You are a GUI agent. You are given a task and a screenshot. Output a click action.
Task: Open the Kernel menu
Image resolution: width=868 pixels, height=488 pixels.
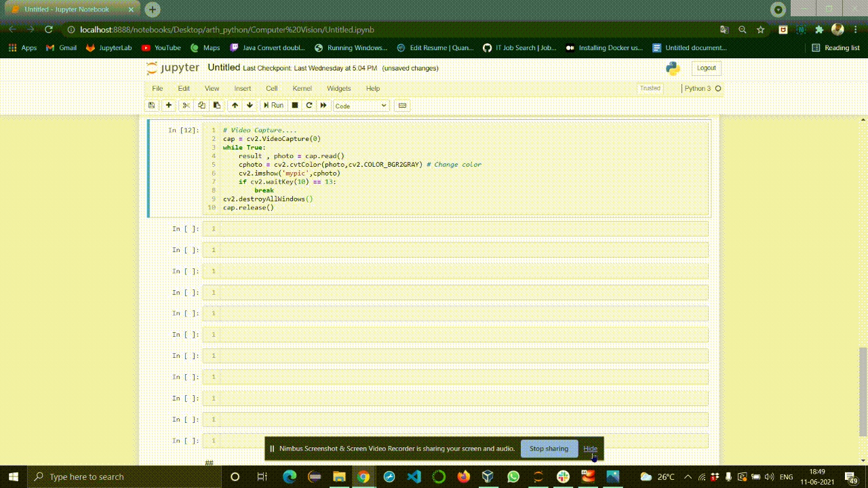302,89
